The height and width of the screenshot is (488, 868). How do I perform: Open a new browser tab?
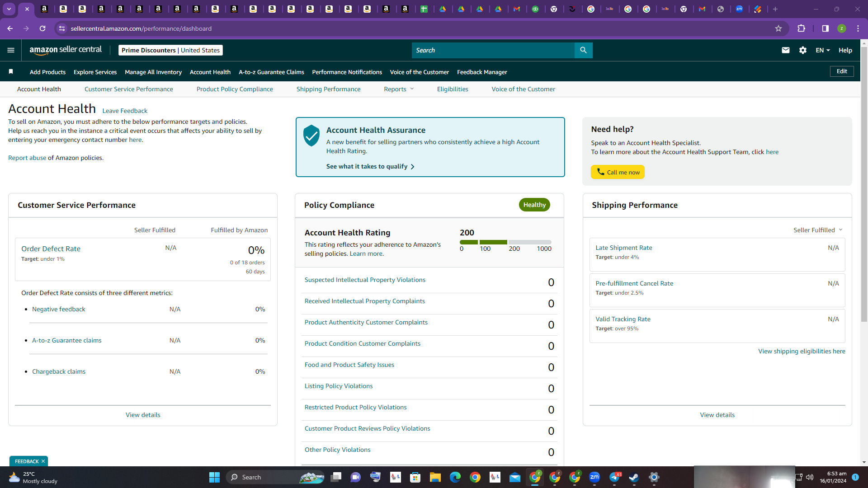[775, 9]
